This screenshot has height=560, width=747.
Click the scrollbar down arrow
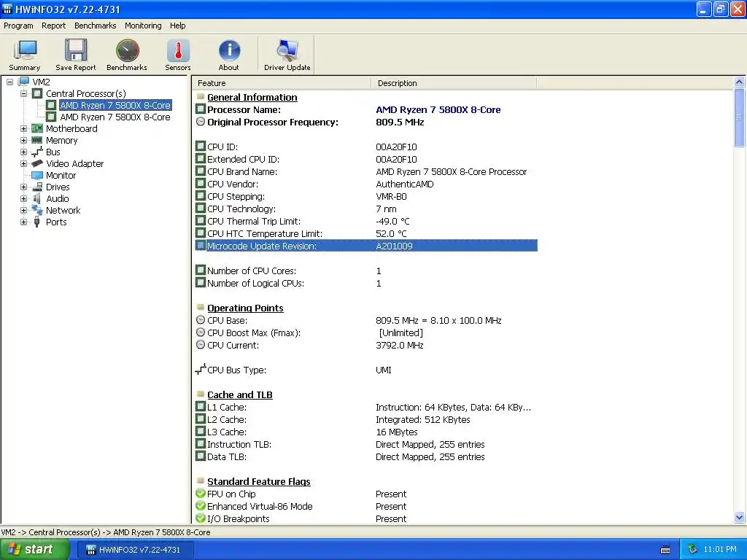pos(740,517)
